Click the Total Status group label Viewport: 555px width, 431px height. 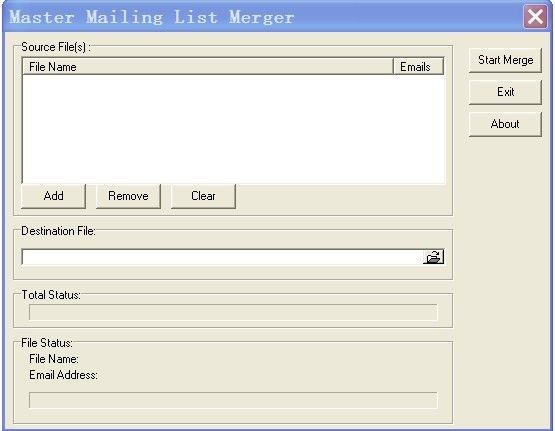point(51,295)
